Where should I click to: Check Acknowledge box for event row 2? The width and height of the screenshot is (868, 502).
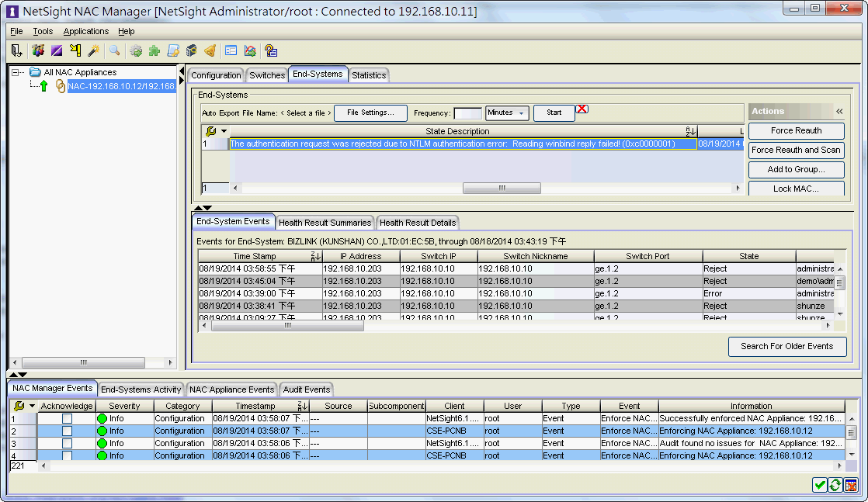[67, 431]
